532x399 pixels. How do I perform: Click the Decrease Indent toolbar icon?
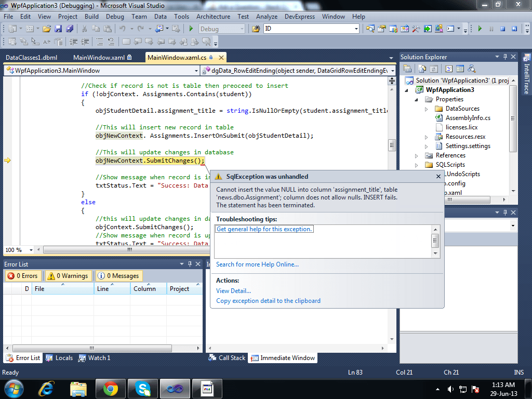(73, 42)
